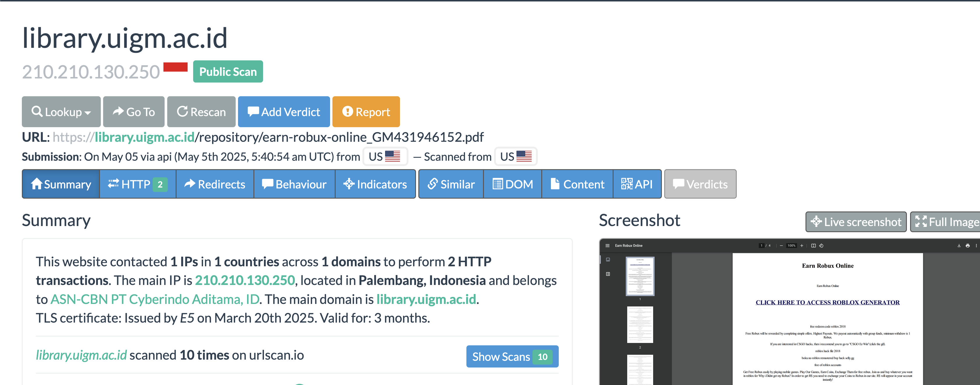Click the PDF screenshot preview image
Viewport: 980px width, 385px height.
(x=790, y=312)
